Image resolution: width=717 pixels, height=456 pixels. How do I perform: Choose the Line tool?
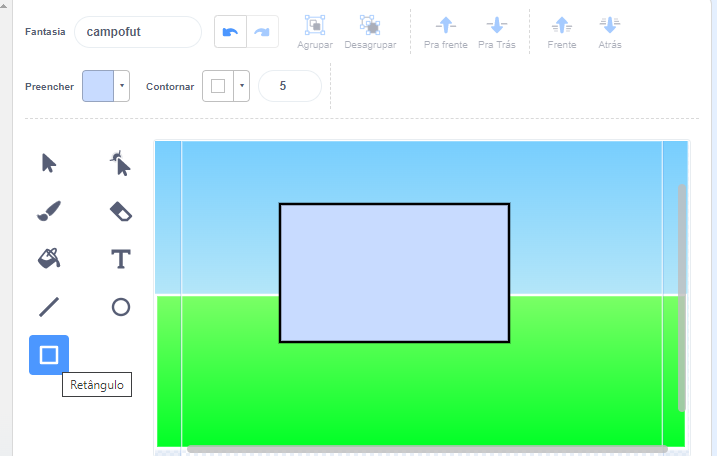pos(49,307)
